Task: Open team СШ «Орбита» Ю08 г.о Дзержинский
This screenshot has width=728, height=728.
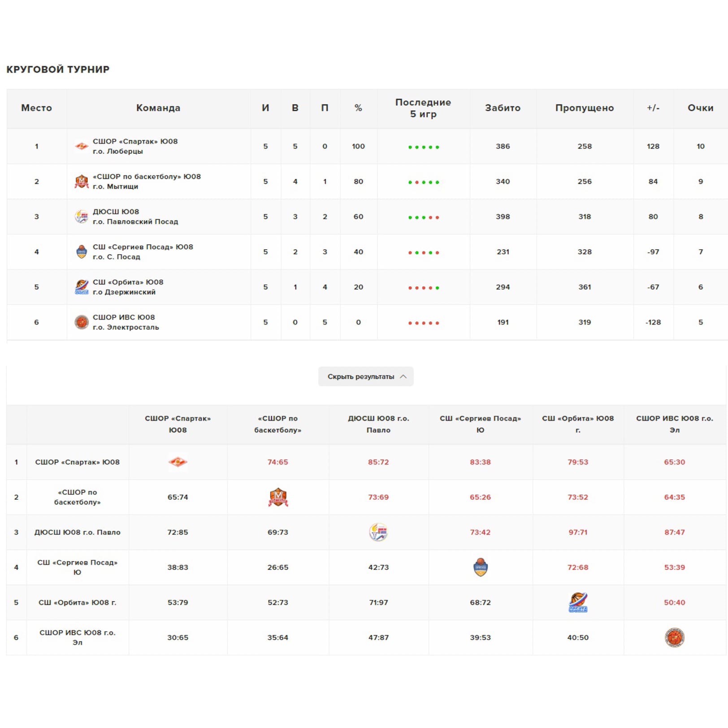Action: (x=128, y=287)
